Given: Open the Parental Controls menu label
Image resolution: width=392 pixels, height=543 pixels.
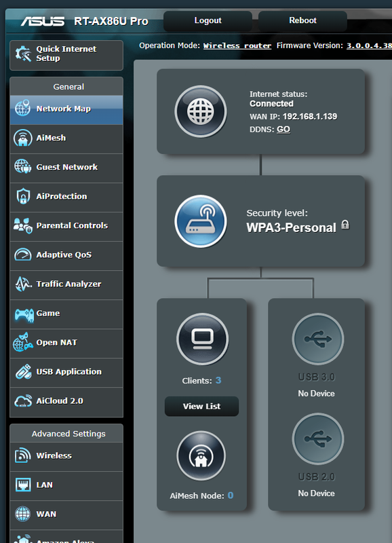Looking at the screenshot, I should (72, 225).
